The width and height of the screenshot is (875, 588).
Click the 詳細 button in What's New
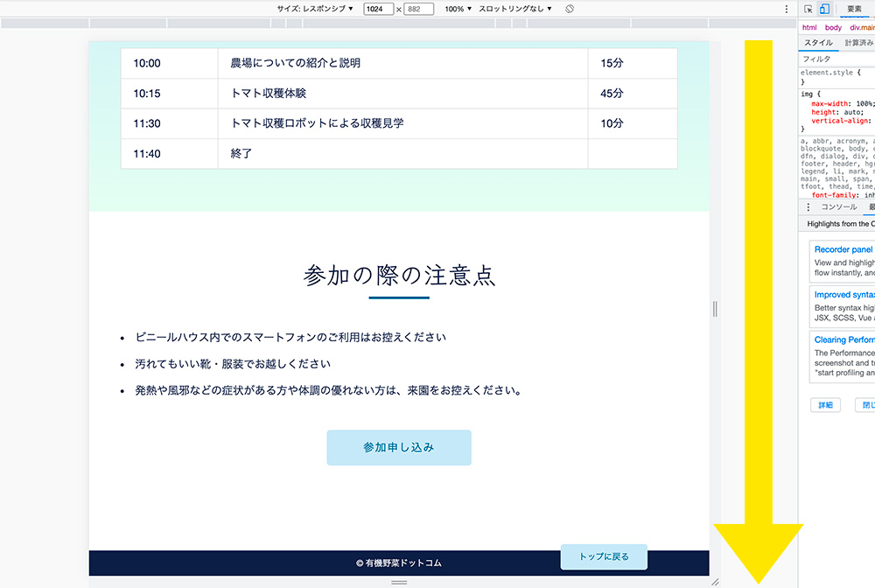[825, 404]
